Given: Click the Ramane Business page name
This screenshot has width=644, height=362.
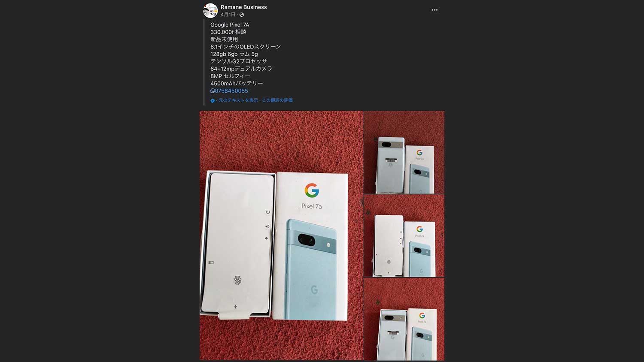Looking at the screenshot, I should coord(243,7).
